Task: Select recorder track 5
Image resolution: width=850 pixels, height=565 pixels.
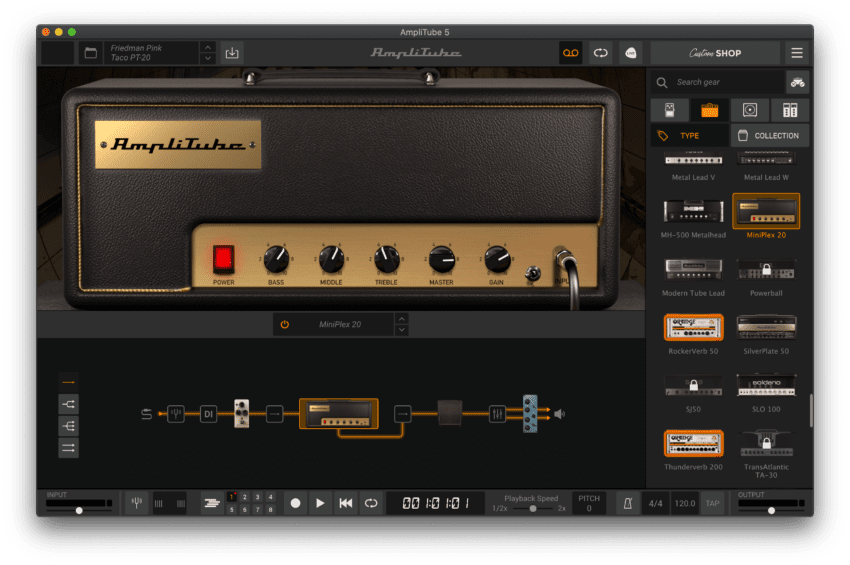Action: point(232,510)
